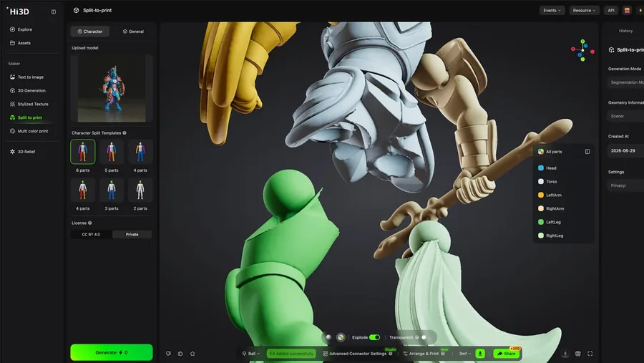This screenshot has height=363, width=644.
Task: Click the Created At date field
Action: coord(625,151)
